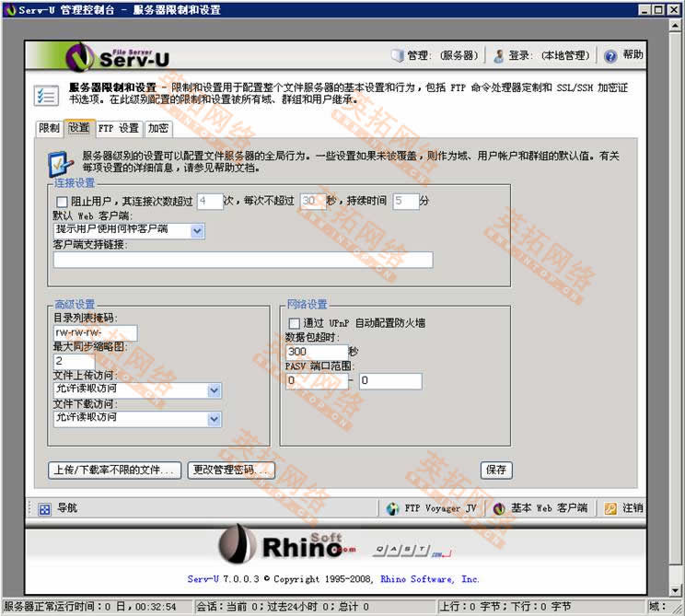The height and width of the screenshot is (616, 685).
Task: Click the Serv-U logo icon in header
Action: coord(80,56)
